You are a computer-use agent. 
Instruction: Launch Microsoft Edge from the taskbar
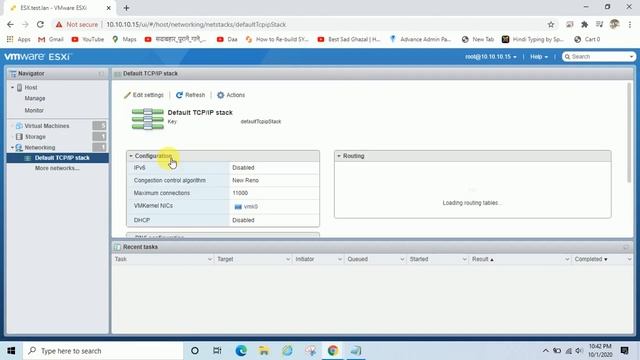coord(241,351)
